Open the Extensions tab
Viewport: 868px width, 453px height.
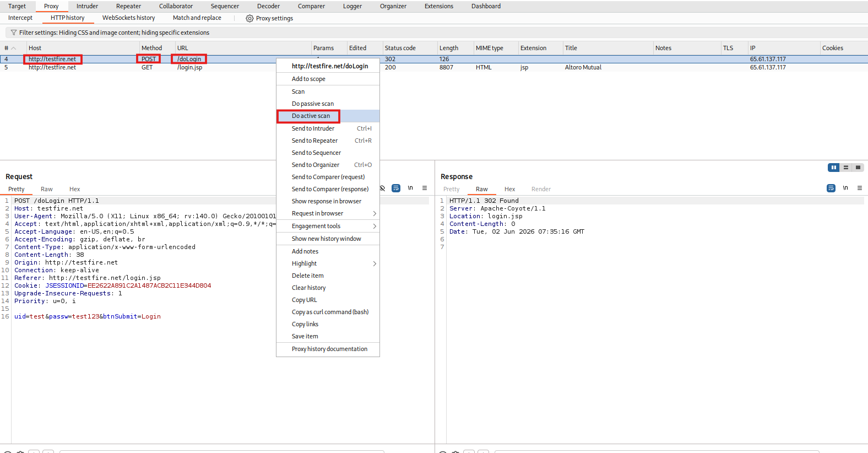439,6
